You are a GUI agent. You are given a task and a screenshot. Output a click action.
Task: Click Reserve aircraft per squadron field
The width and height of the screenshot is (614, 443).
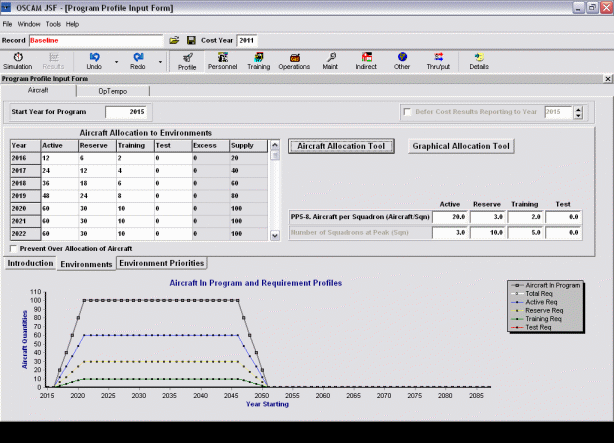pos(488,217)
